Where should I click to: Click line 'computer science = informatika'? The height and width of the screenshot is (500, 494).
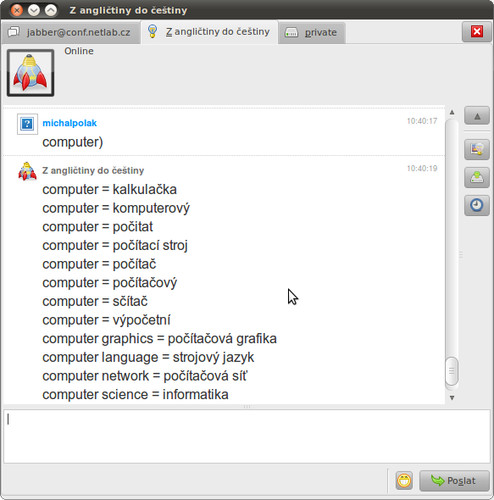coord(135,395)
